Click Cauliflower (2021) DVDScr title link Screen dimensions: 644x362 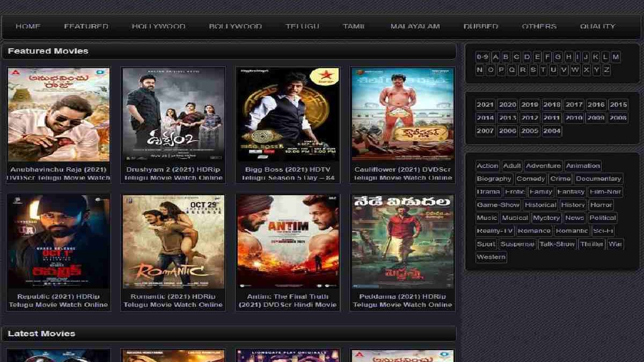[402, 173]
